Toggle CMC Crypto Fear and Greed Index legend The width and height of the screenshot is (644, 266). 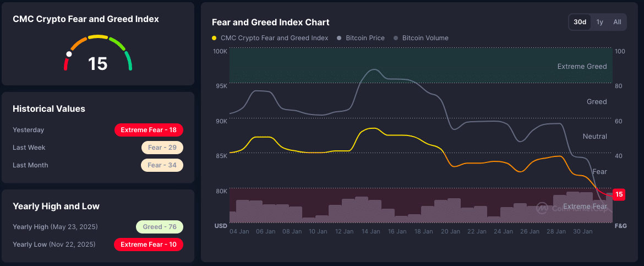point(274,38)
